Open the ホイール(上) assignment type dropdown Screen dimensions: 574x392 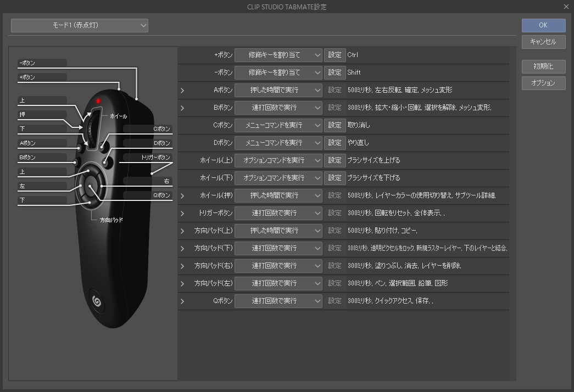coord(278,160)
